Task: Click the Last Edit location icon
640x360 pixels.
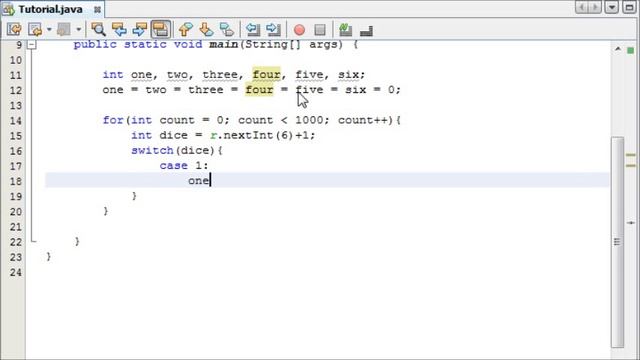Action: (x=14, y=29)
